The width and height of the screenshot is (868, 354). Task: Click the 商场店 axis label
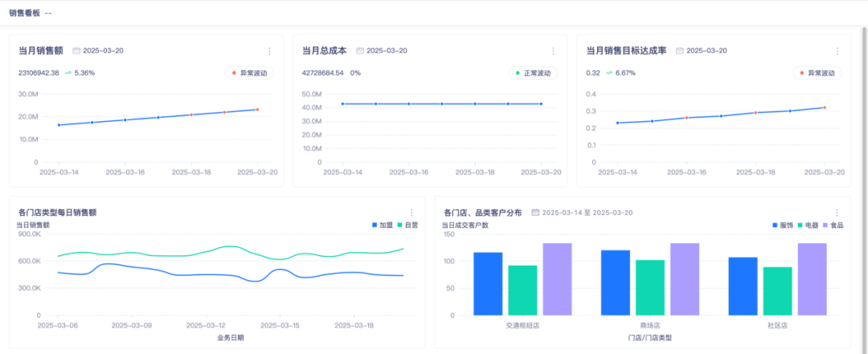[x=650, y=326]
